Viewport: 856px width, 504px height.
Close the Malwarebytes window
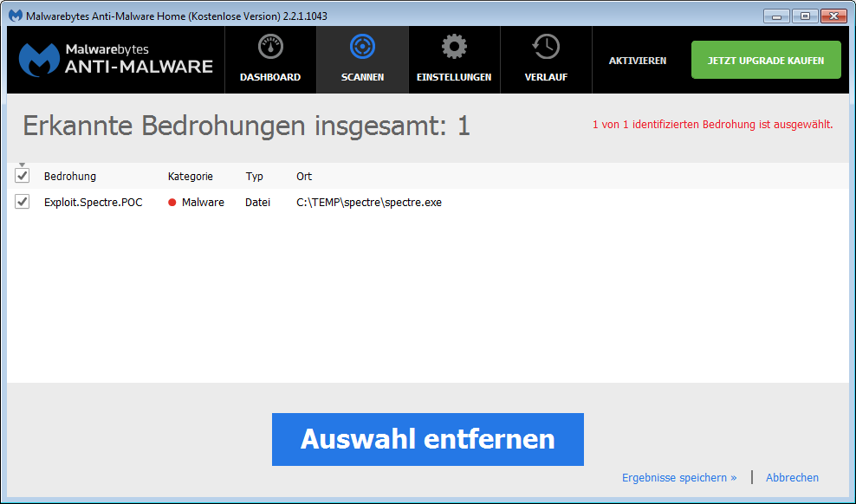(833, 16)
